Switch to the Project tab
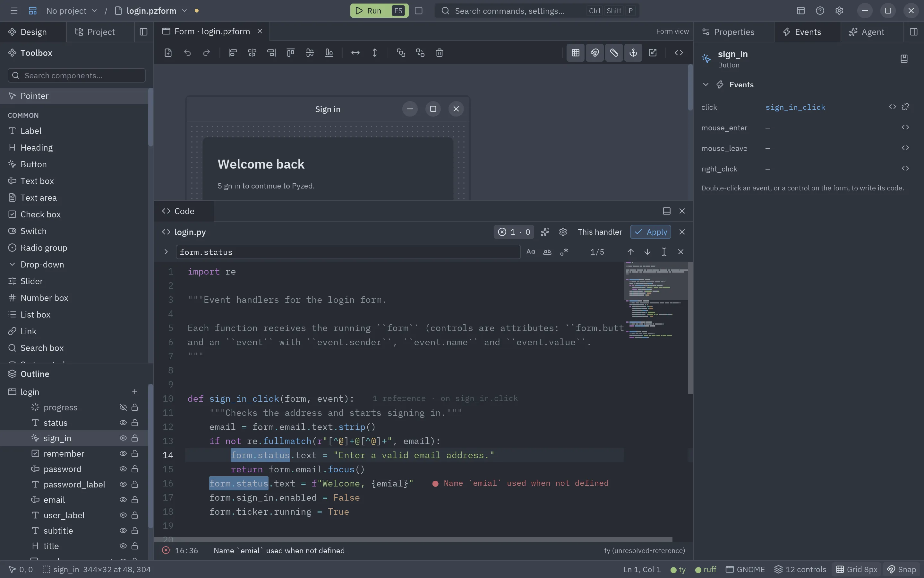Viewport: 924px width, 578px height. [100, 32]
